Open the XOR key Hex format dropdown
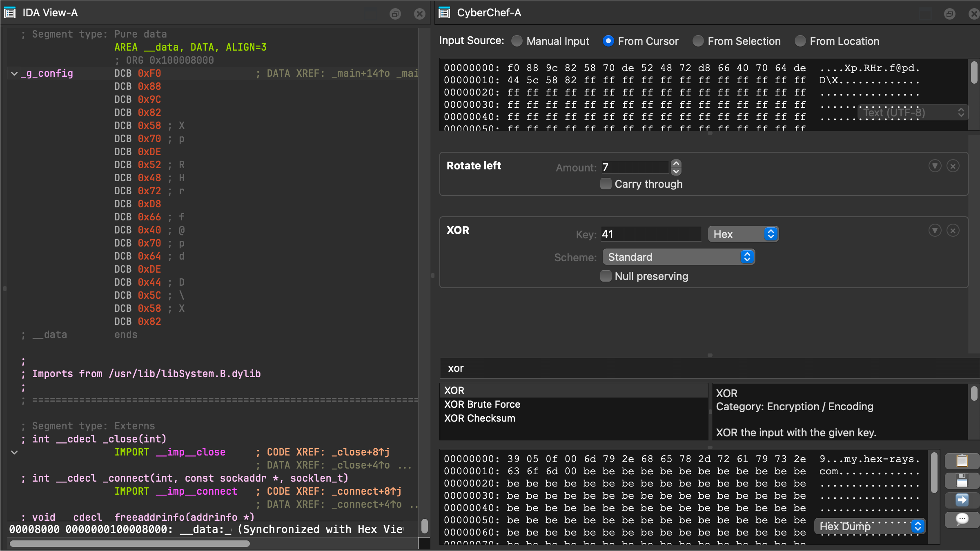The width and height of the screenshot is (980, 551). click(743, 234)
